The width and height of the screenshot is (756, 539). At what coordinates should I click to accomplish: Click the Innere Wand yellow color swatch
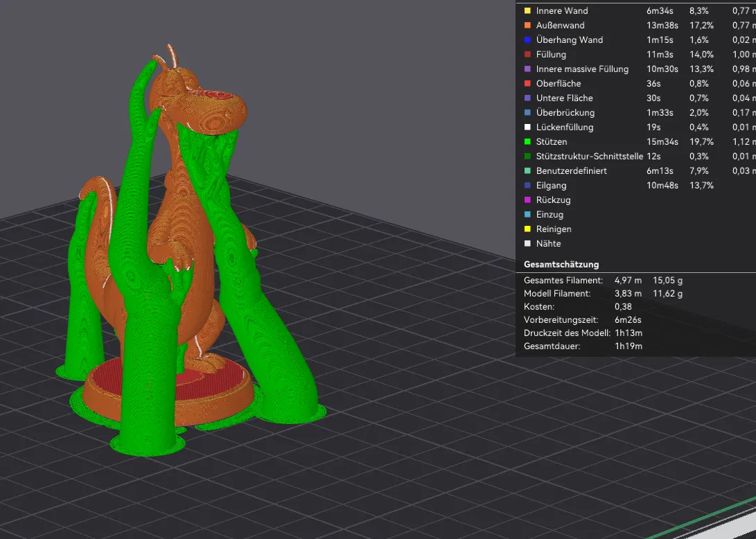click(x=527, y=10)
